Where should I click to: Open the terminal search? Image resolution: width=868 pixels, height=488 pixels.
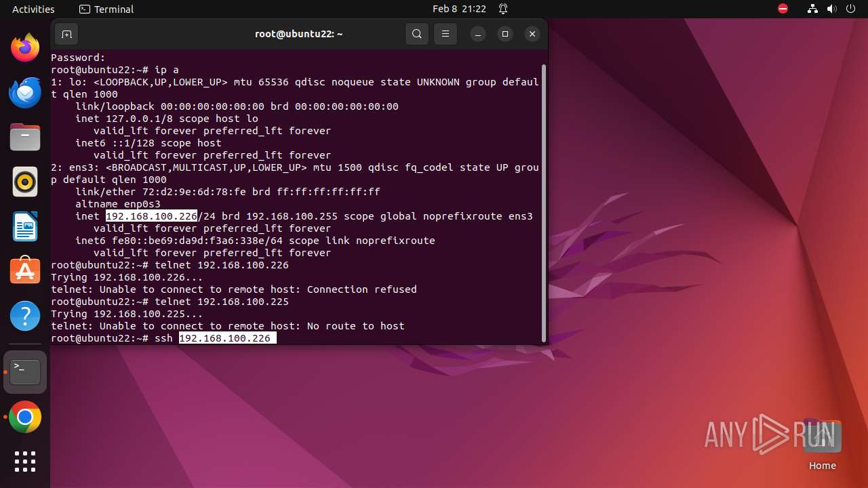coord(417,34)
